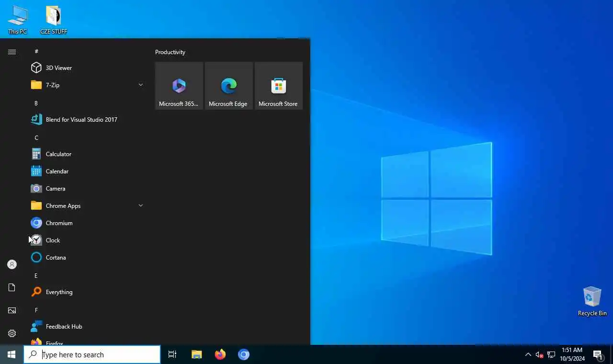The image size is (613, 364).
Task: Open 3D Viewer from the app list
Action: [86, 68]
